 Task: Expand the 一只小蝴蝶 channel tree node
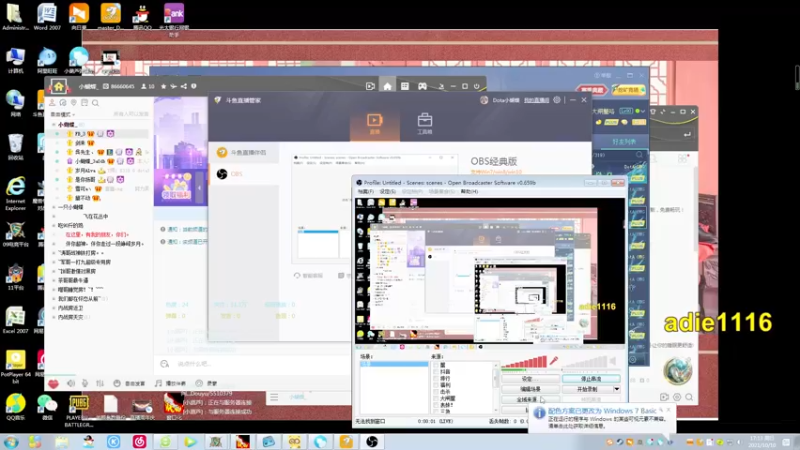54,207
